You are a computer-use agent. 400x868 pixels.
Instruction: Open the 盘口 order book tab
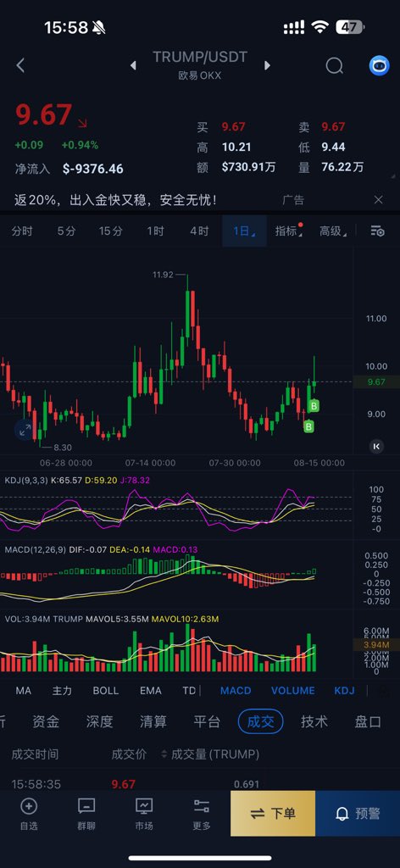(x=368, y=721)
